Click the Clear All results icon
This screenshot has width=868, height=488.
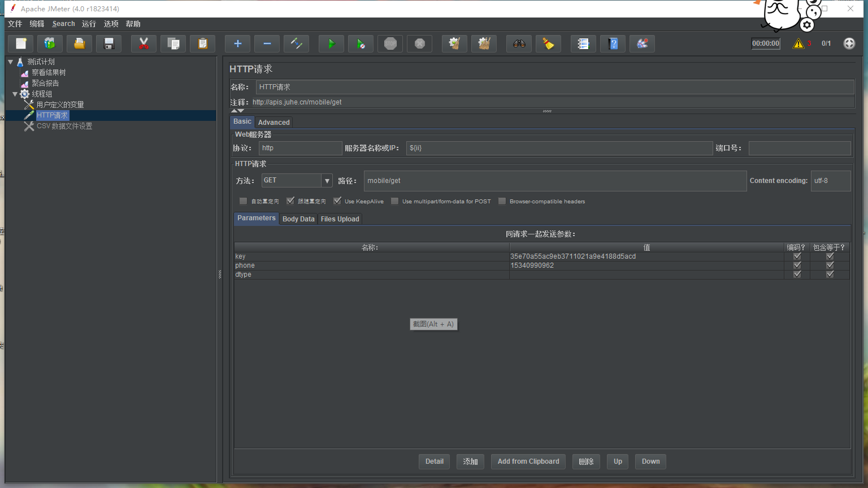[484, 43]
